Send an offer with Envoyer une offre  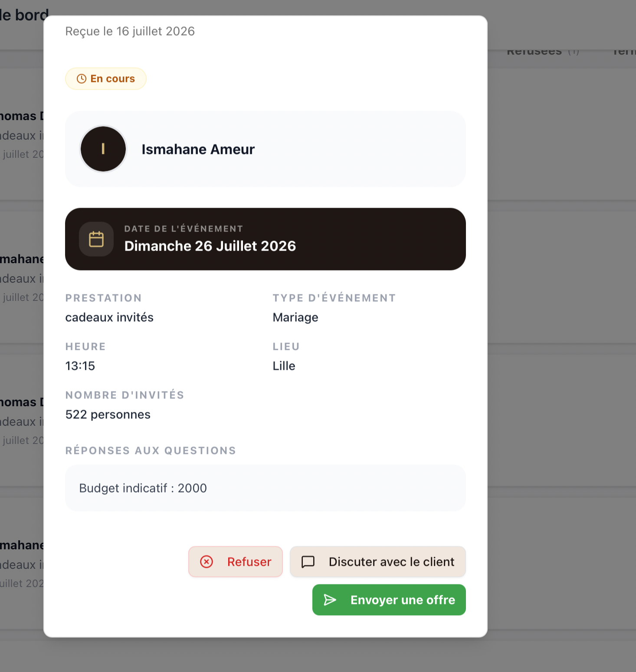[389, 600]
